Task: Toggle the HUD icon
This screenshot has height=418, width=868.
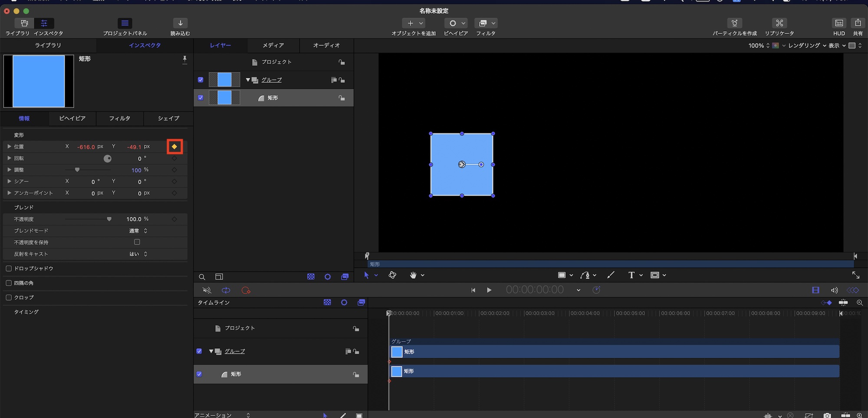Action: pyautogui.click(x=839, y=23)
